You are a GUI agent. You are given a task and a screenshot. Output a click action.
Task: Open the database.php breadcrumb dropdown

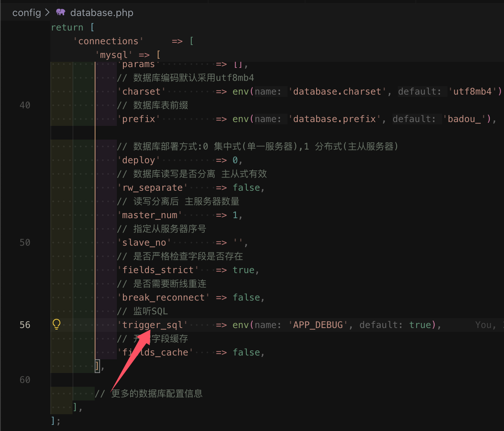(x=102, y=13)
